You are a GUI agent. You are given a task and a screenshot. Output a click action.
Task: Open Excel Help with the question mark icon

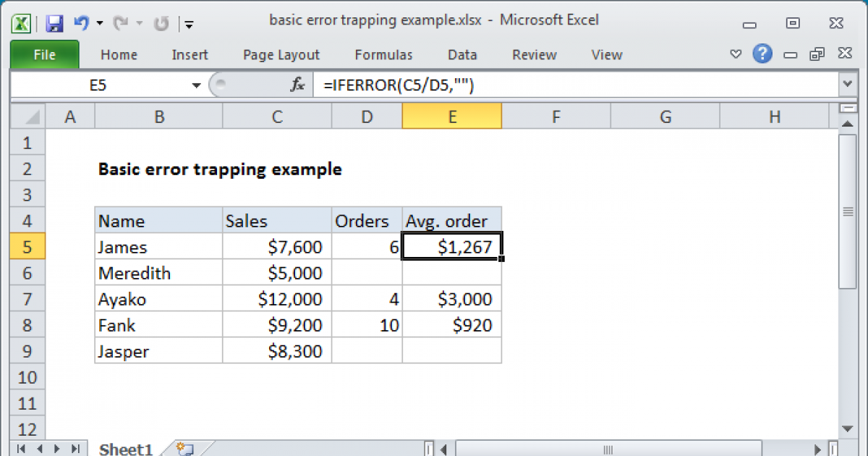coord(762,54)
